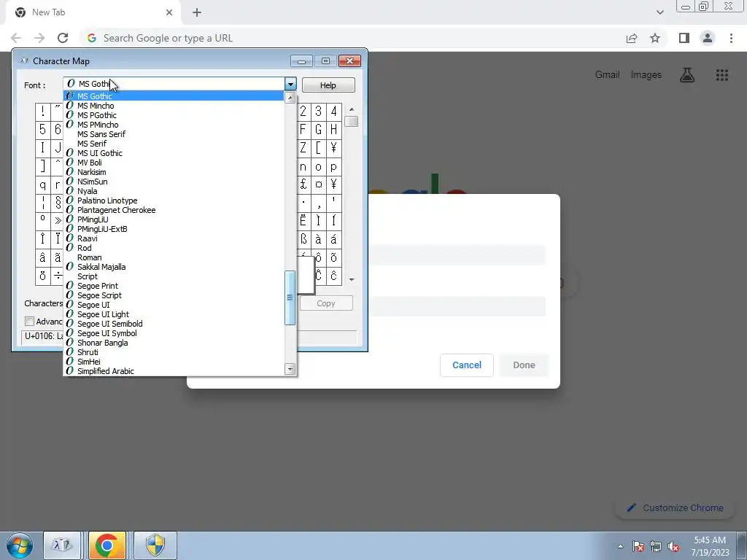Select the ß character cell

pos(303,239)
